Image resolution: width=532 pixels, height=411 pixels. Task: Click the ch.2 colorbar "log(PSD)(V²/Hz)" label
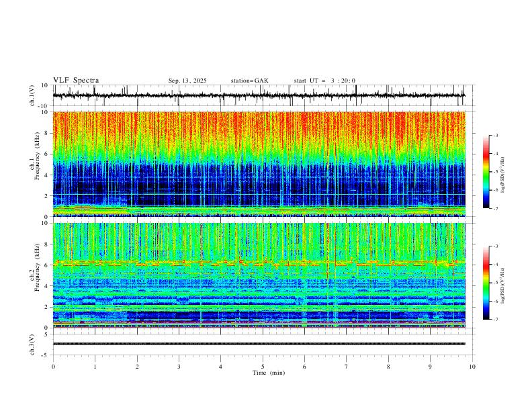pyautogui.click(x=503, y=285)
